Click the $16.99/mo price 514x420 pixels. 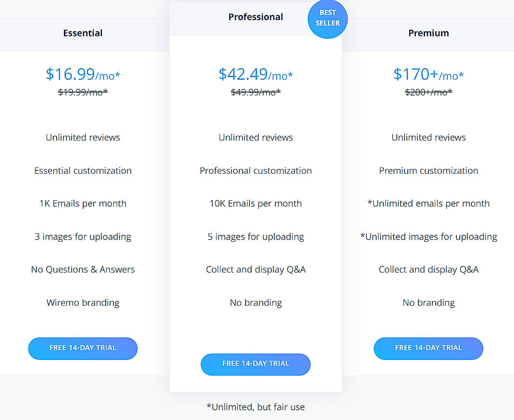point(83,74)
